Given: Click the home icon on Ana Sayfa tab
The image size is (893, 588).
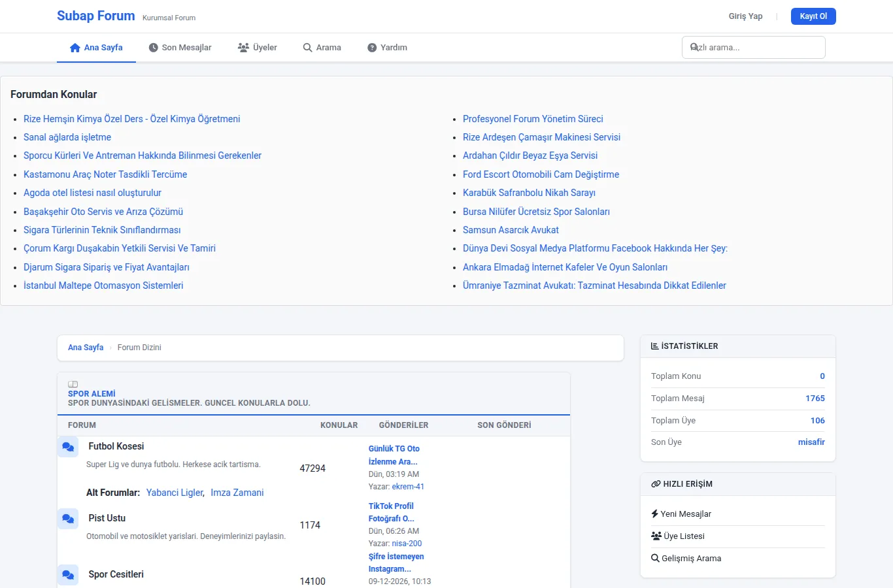Looking at the screenshot, I should [x=75, y=48].
